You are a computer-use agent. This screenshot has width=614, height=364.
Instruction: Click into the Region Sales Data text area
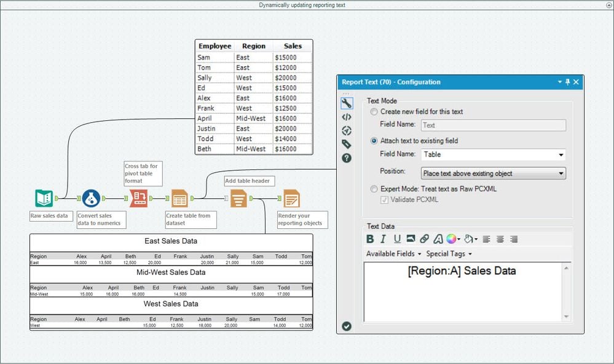click(x=463, y=292)
